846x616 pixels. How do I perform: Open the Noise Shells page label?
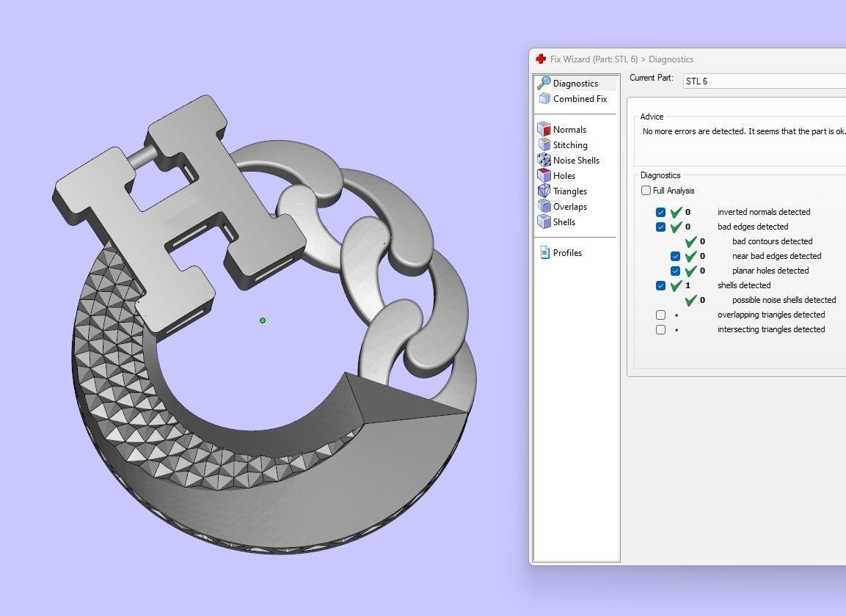click(576, 160)
